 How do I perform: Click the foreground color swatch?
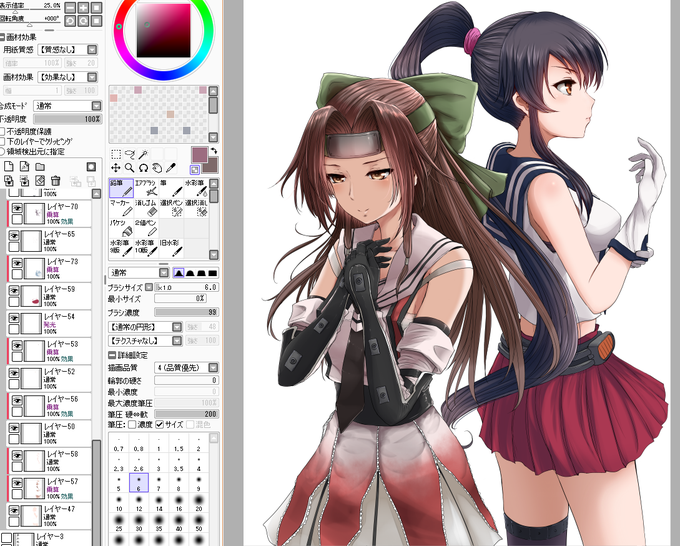pyautogui.click(x=199, y=154)
